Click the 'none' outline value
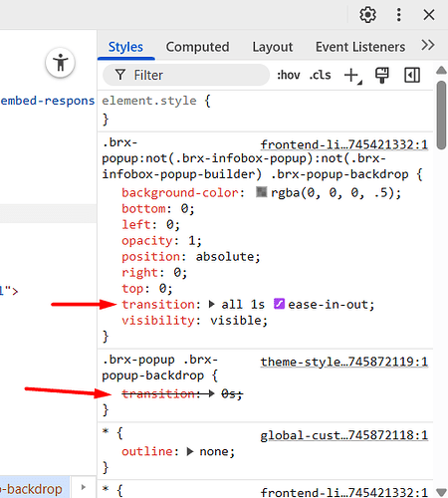Screen dimensions: 448x498 pyautogui.click(x=214, y=451)
